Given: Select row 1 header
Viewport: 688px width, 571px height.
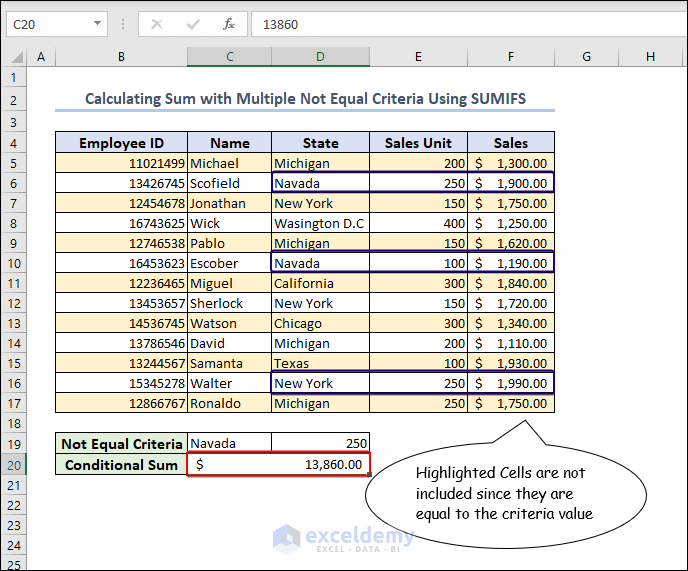Looking at the screenshot, I should [x=14, y=78].
